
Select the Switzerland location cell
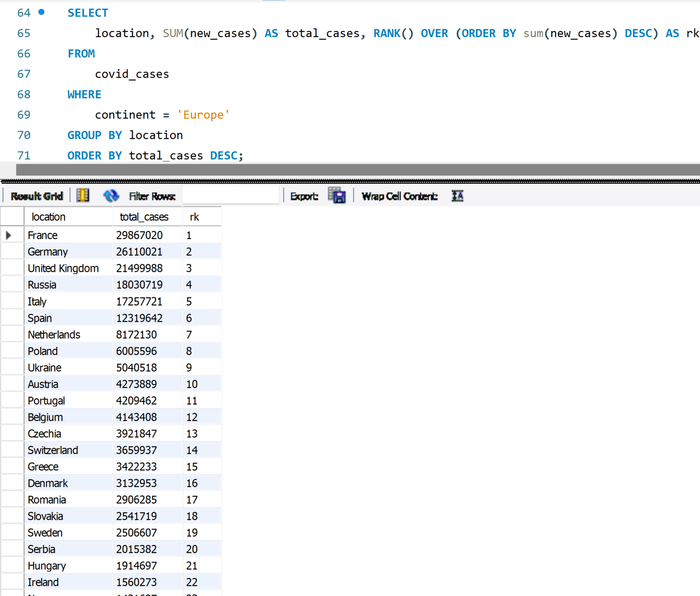pos(53,450)
